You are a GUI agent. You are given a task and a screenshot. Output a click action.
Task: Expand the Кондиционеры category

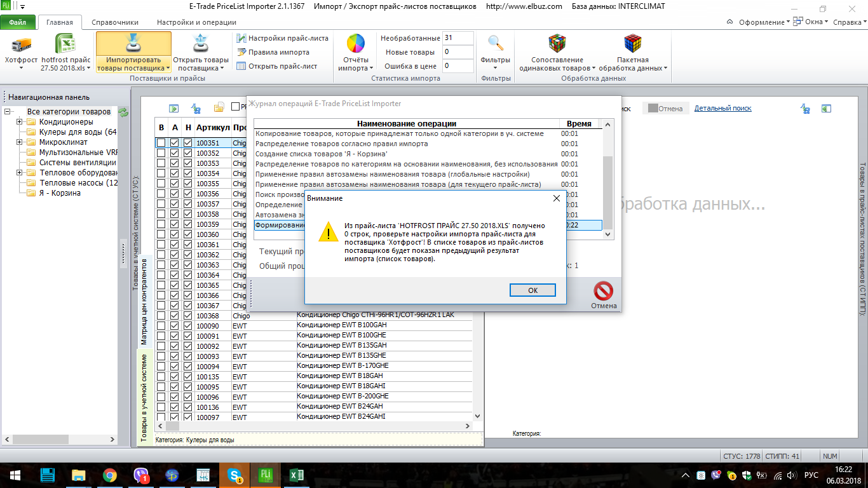pyautogui.click(x=20, y=122)
